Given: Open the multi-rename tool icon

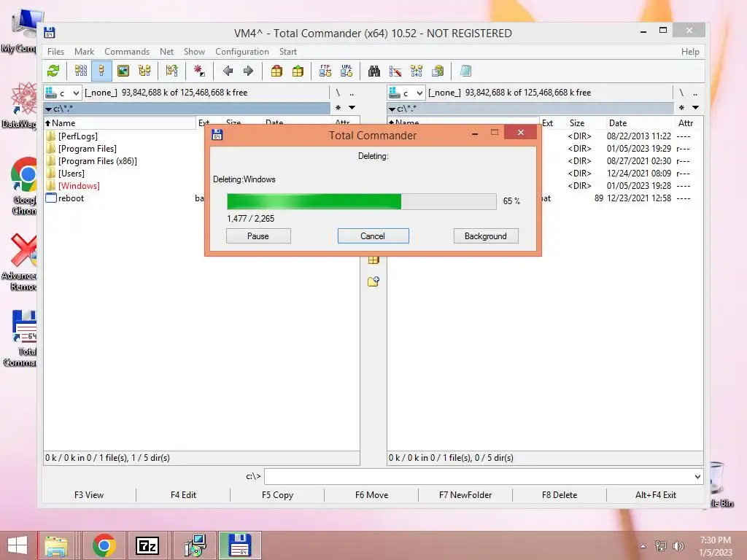Looking at the screenshot, I should click(x=395, y=71).
